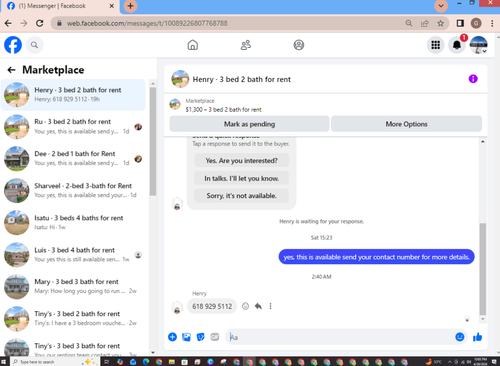The image size is (500, 366).
Task: Bookmark this page with the star
Action: [x=441, y=23]
